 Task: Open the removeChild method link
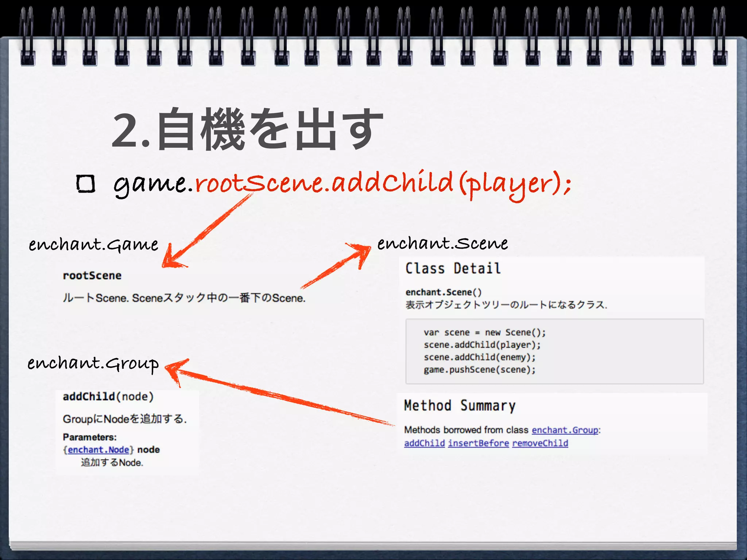click(x=540, y=443)
